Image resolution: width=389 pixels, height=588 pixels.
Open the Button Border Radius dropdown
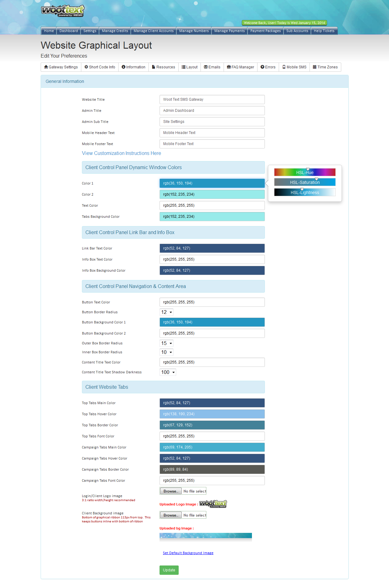166,312
